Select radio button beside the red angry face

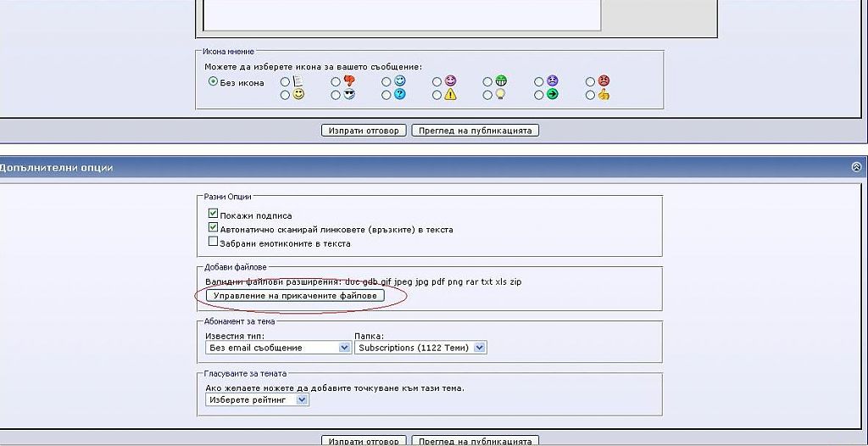[591, 82]
